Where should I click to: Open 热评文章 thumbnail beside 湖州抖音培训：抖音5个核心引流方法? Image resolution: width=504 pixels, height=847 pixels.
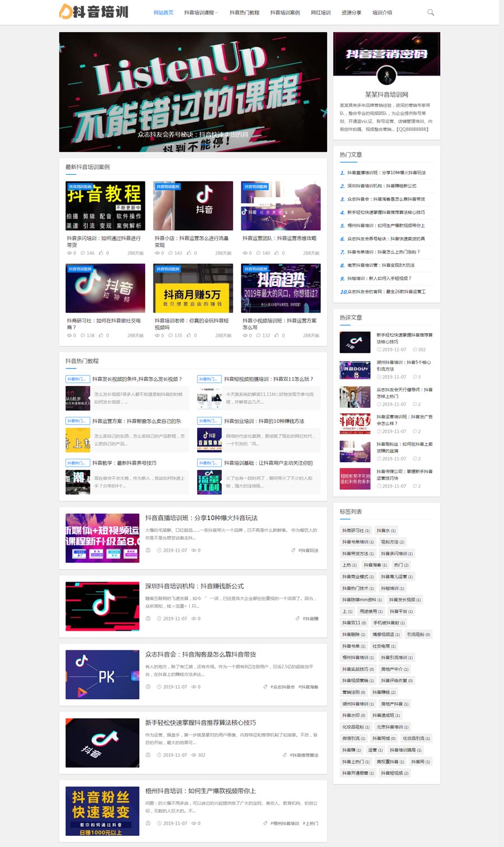pos(355,370)
